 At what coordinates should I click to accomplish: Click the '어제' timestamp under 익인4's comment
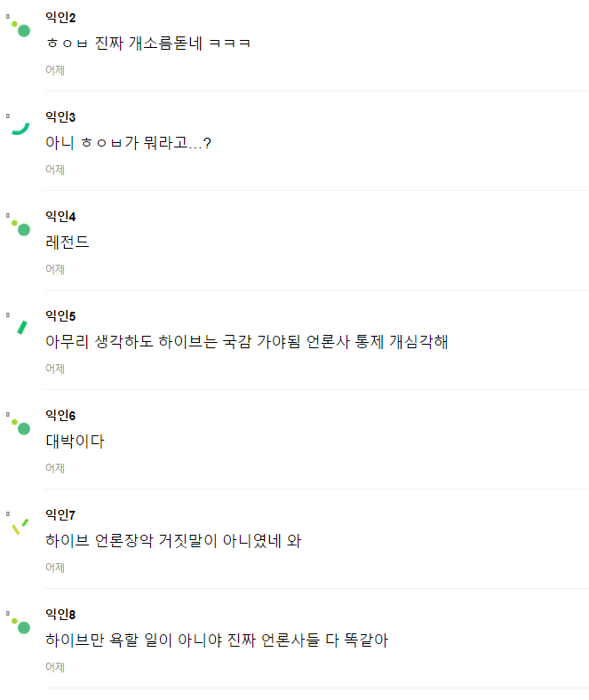click(x=55, y=269)
